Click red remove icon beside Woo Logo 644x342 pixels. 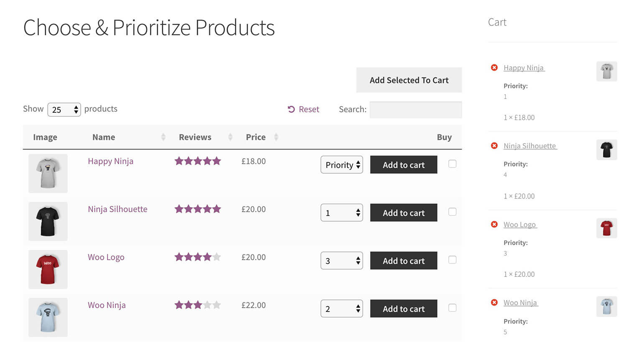(x=494, y=224)
